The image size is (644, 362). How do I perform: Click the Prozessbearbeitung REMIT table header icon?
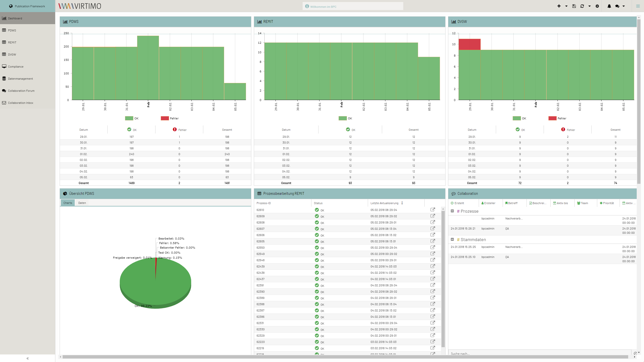point(259,194)
